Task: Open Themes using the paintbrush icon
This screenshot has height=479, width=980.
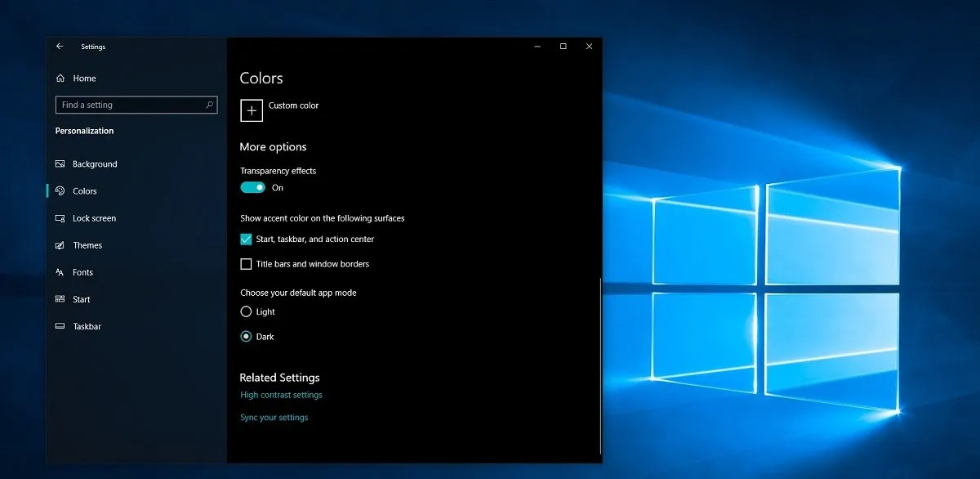Action: [x=60, y=245]
